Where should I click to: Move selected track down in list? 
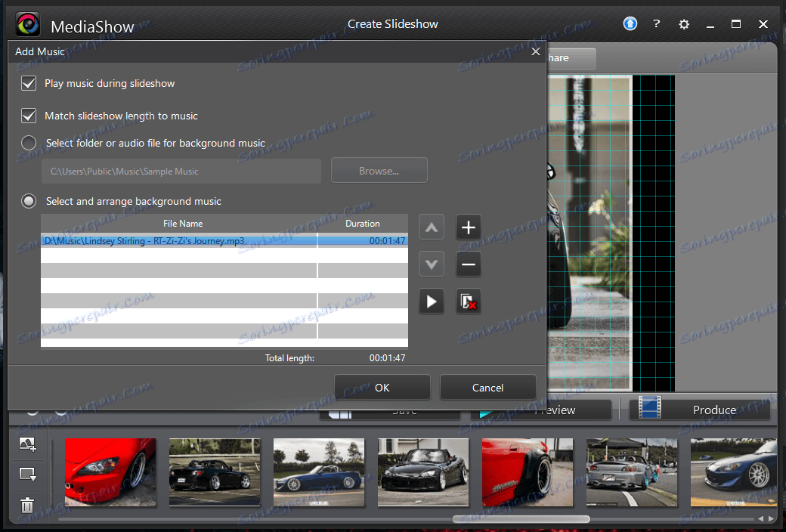click(432, 264)
